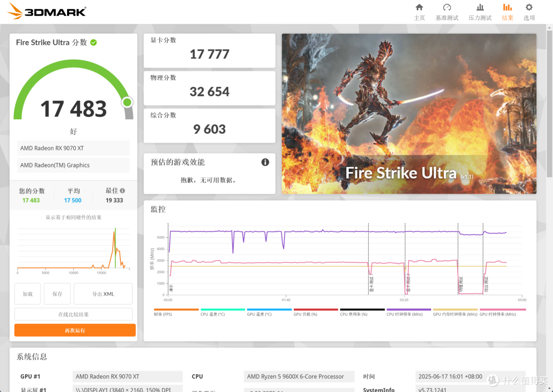Viewport: 553px width, 392px height.
Task: Open the 基准测试 benchmark gauge icon
Action: (x=447, y=7)
